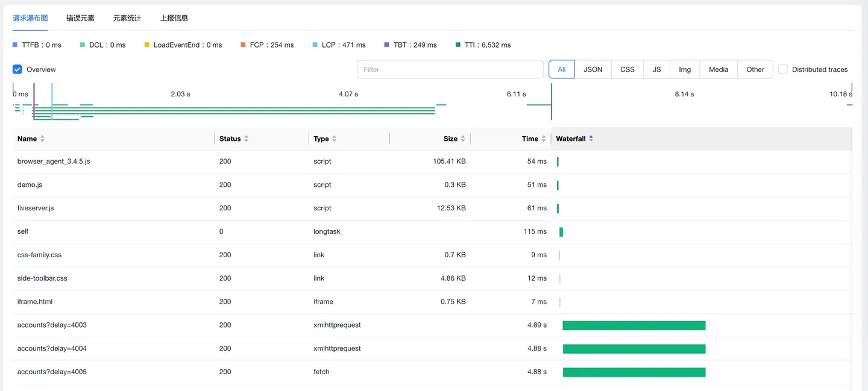Filter requests by CSS type
The height and width of the screenshot is (391, 868).
627,69
